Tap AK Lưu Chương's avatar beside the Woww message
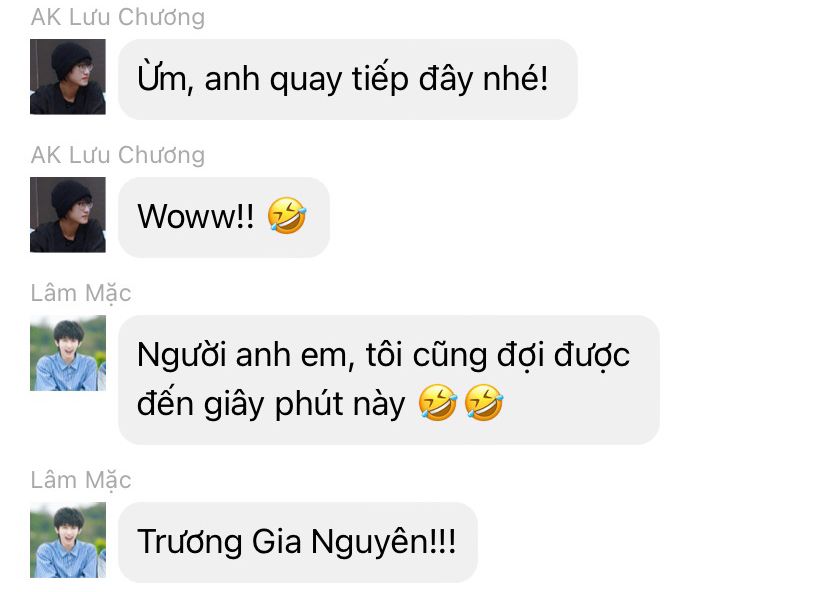Screen dimensions: 828x592 point(68,215)
